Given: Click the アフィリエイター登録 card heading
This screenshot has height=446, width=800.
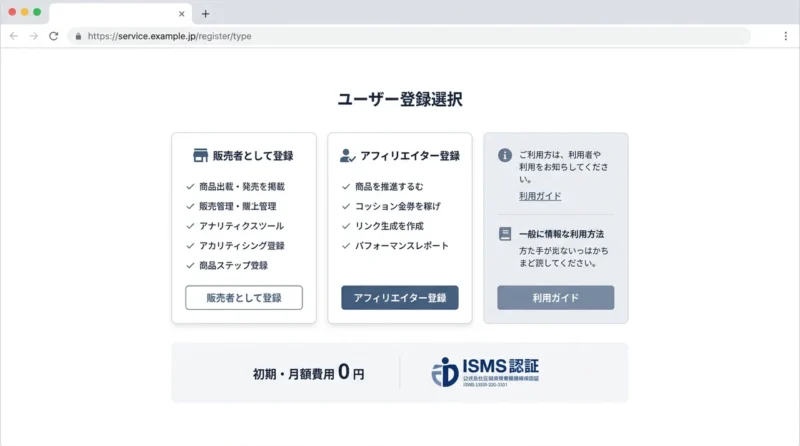Looking at the screenshot, I should (x=410, y=156).
